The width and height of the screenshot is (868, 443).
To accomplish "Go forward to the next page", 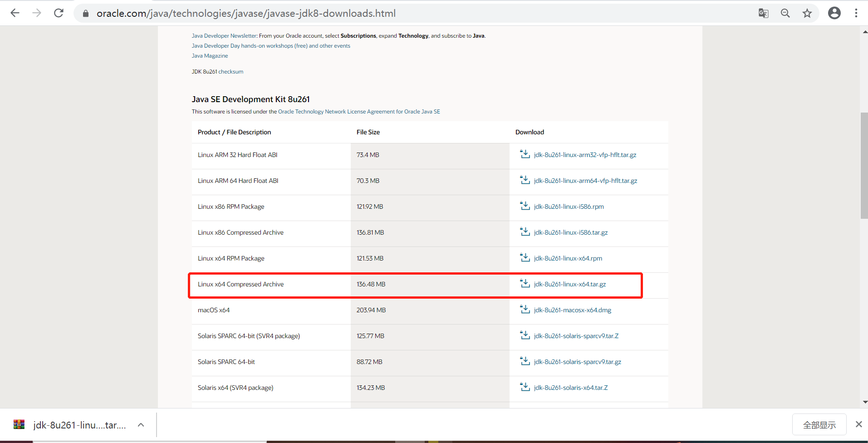I will coord(37,13).
